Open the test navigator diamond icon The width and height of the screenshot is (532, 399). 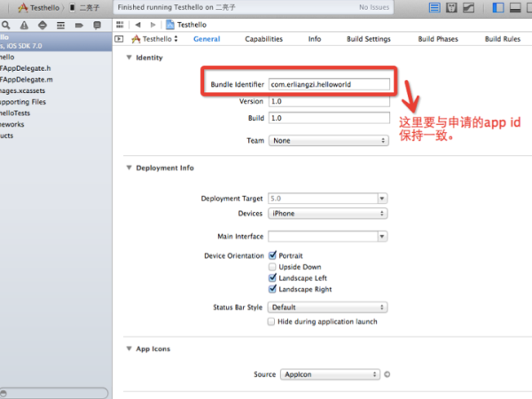pyautogui.click(x=43, y=25)
